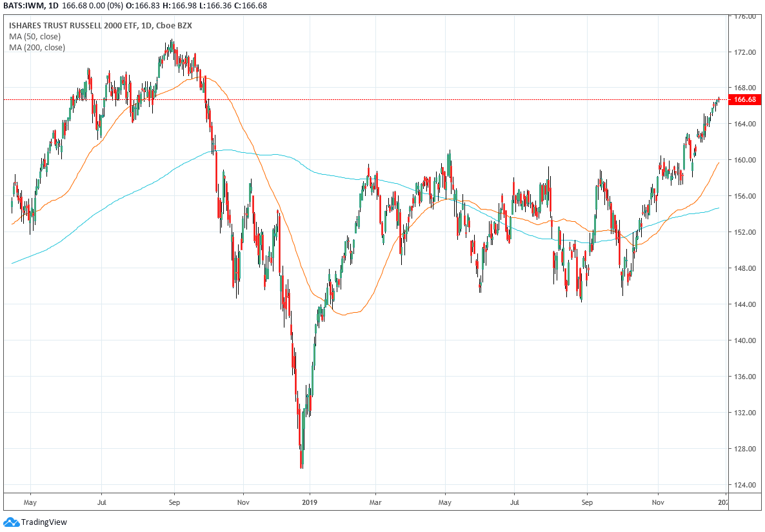This screenshot has height=532, width=765.
Task: Click the Sep label after 2019 on time axis
Action: [x=587, y=502]
